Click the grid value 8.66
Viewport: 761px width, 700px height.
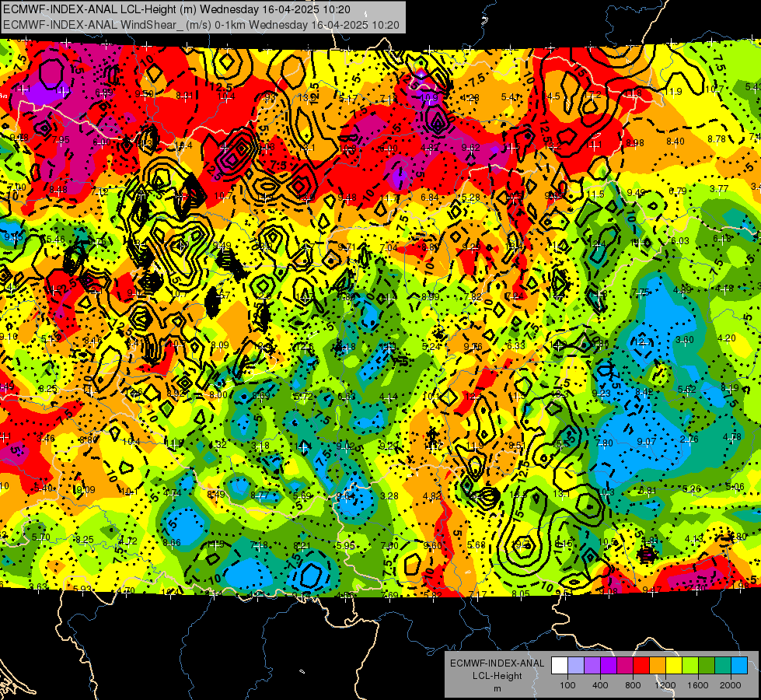click(x=172, y=543)
